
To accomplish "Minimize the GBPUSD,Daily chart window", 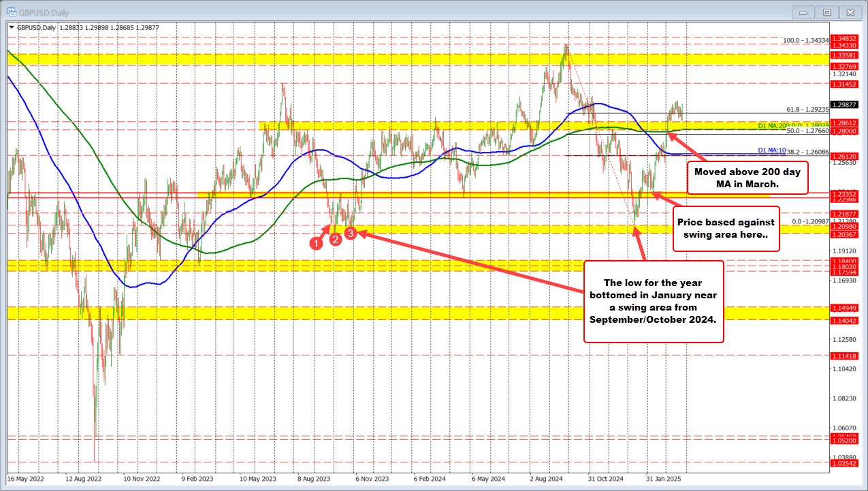I will (803, 12).
